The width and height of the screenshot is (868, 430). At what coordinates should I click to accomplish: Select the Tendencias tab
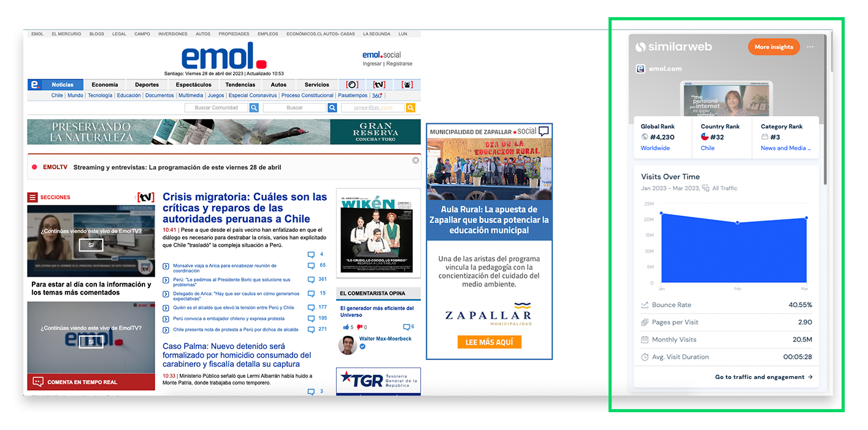point(240,85)
